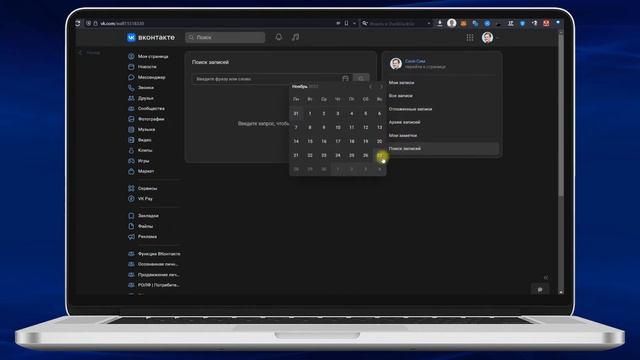Click the browser downloads icon
This screenshot has height=360, width=640.
click(440, 23)
